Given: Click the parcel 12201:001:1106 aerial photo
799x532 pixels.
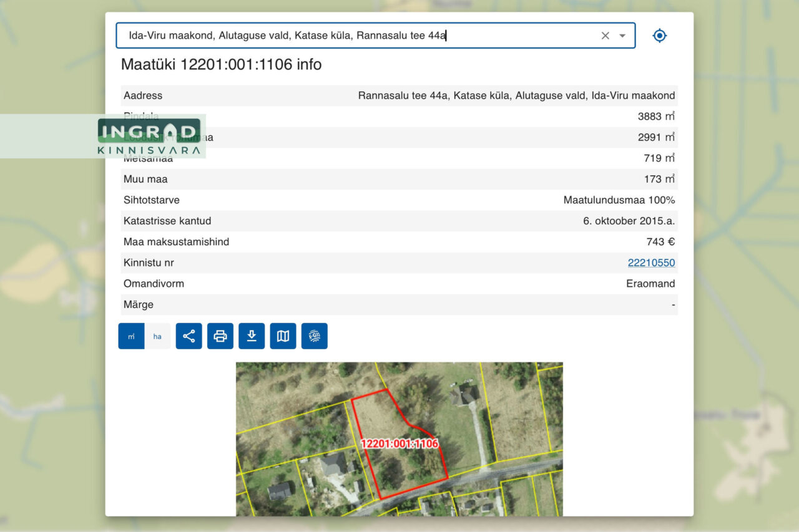Looking at the screenshot, I should coord(399,439).
